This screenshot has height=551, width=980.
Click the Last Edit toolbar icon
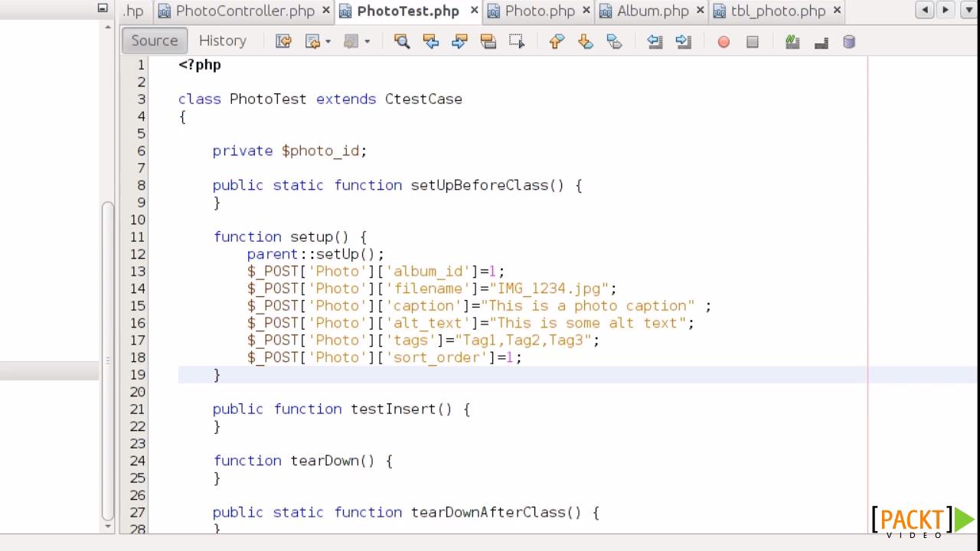pyautogui.click(x=283, y=41)
